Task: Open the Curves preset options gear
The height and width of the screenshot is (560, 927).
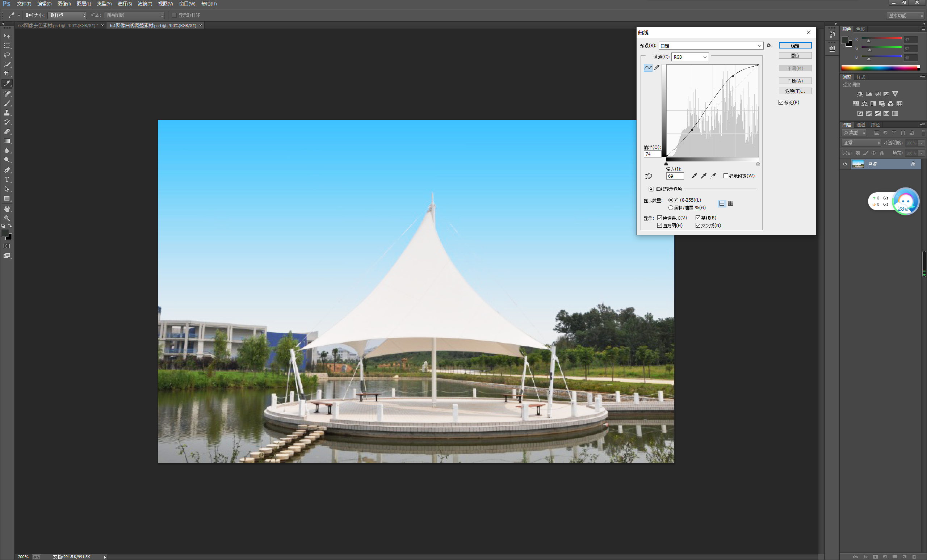Action: pyautogui.click(x=769, y=46)
